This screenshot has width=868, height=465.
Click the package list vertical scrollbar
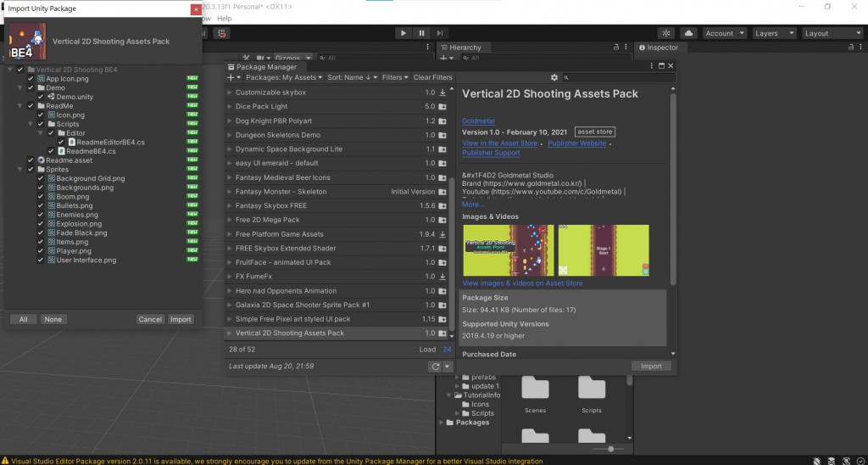[x=453, y=255]
